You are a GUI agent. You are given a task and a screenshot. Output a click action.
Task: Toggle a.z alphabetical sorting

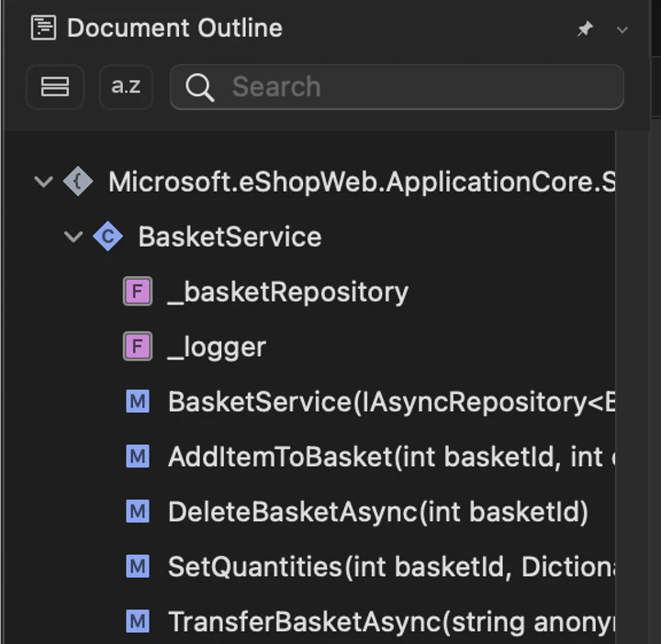click(x=126, y=87)
